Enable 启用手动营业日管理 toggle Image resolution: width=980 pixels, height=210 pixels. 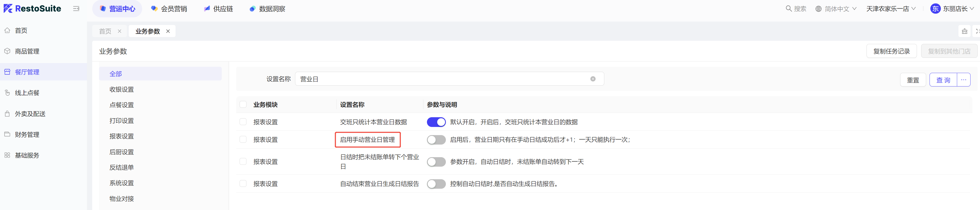click(436, 140)
